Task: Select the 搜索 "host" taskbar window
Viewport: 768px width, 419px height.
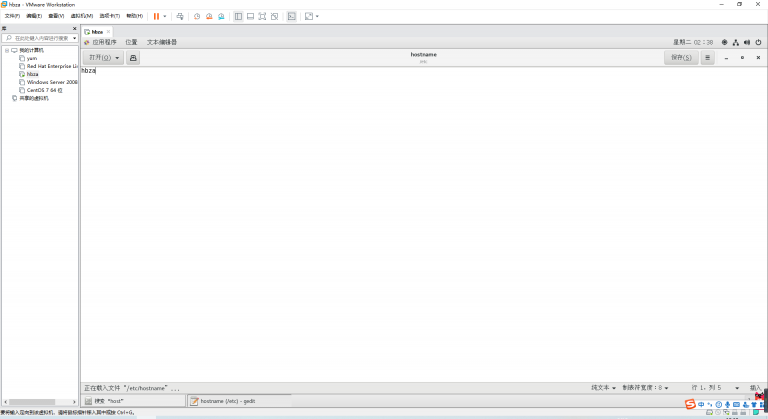Action: point(134,401)
